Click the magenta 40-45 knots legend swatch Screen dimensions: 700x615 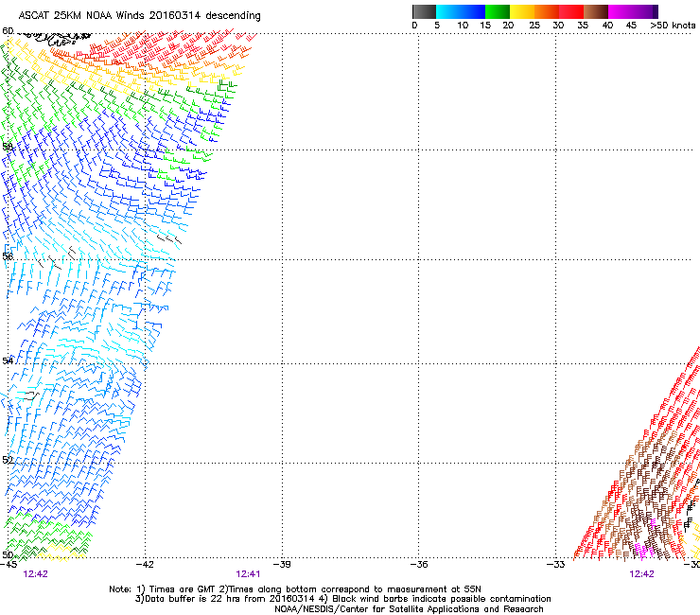(x=621, y=11)
